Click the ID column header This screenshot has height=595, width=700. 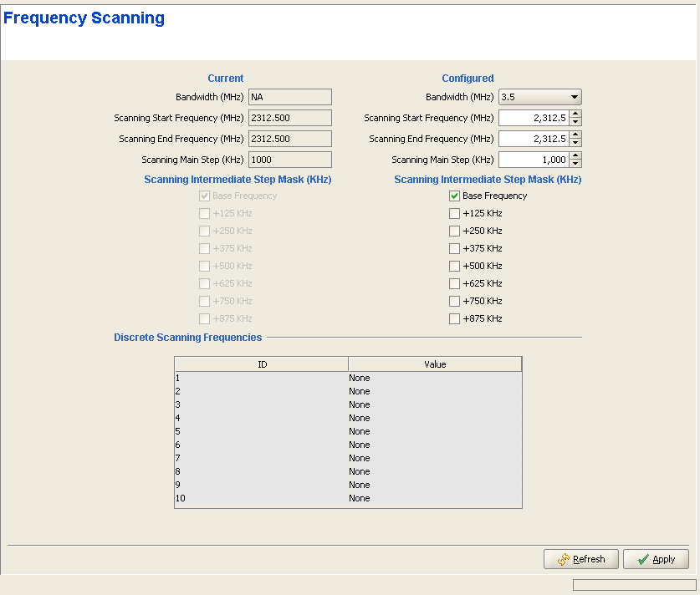pyautogui.click(x=261, y=364)
